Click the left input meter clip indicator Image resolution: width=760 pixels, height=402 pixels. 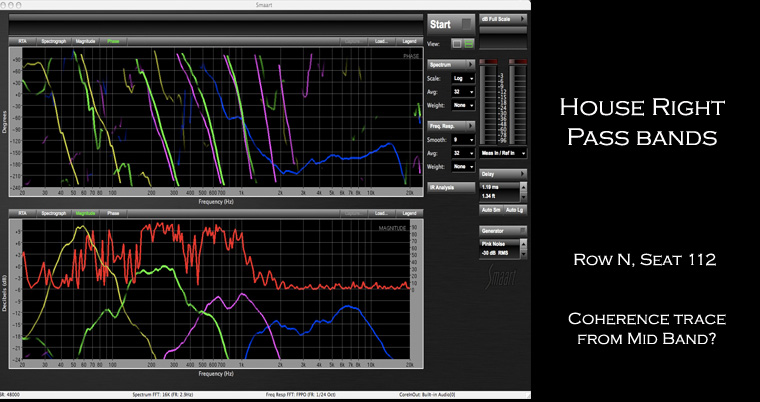point(488,62)
